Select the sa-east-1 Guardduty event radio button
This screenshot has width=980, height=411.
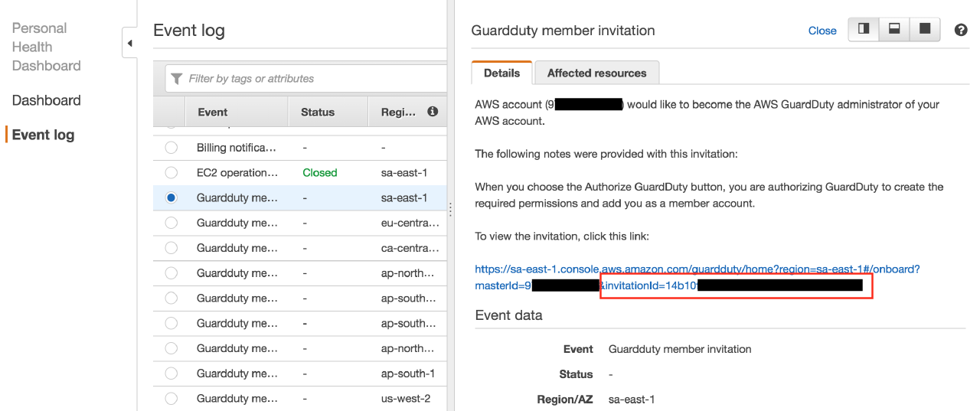(x=171, y=197)
